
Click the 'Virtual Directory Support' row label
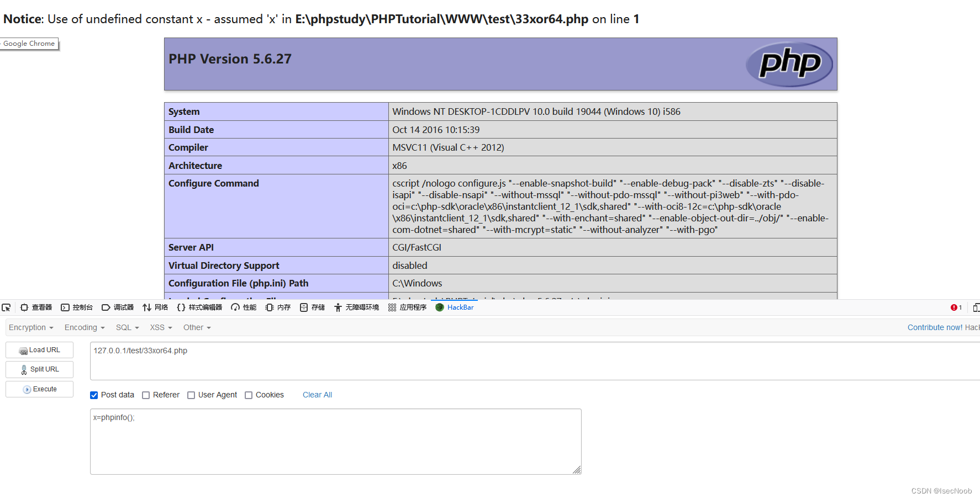(224, 266)
